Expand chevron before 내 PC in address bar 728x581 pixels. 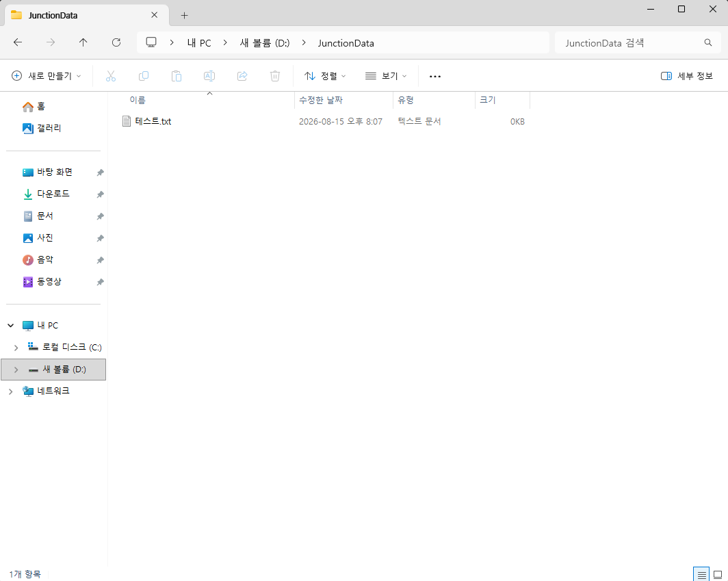point(172,42)
